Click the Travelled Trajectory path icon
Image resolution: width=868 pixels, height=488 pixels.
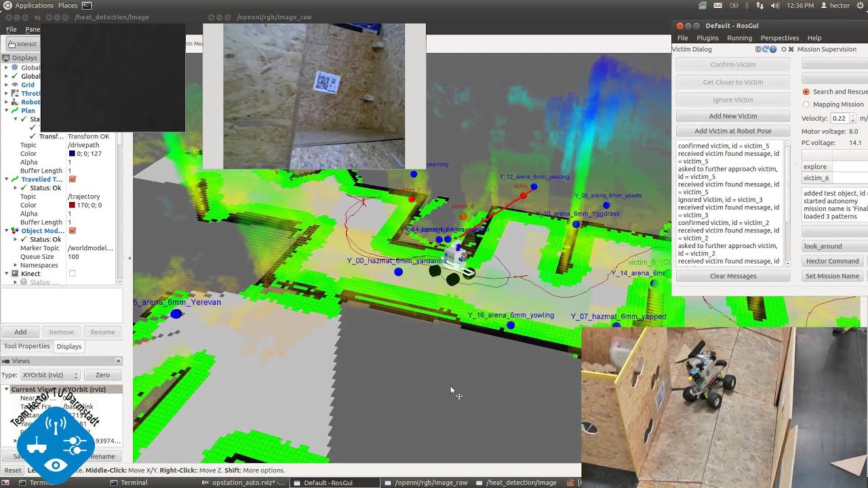(15, 179)
